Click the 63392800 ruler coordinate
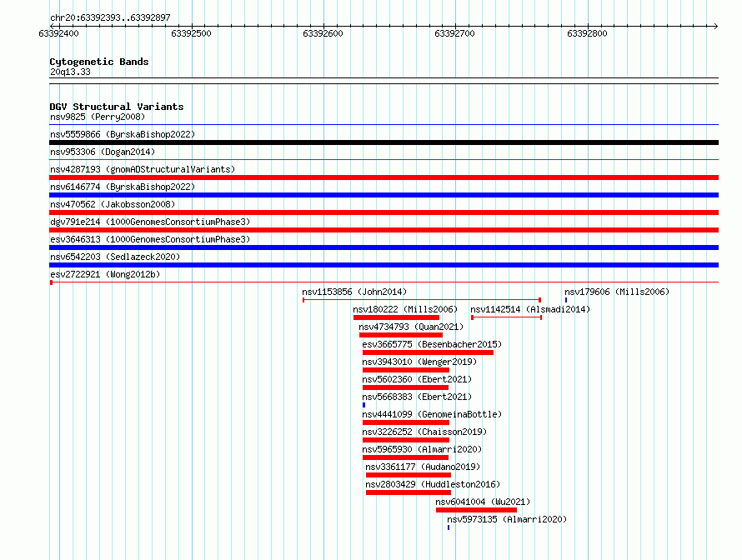Screen dimensions: 742x560 (587, 33)
